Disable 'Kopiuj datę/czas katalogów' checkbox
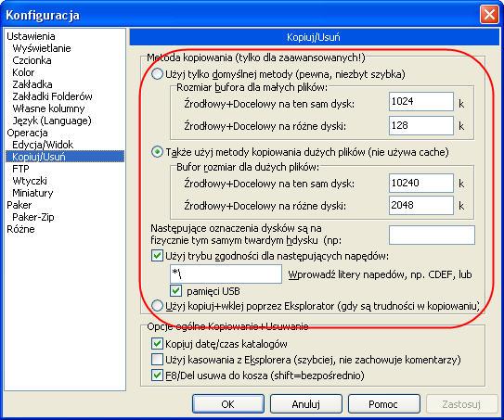The width and height of the screenshot is (504, 420). 157,344
